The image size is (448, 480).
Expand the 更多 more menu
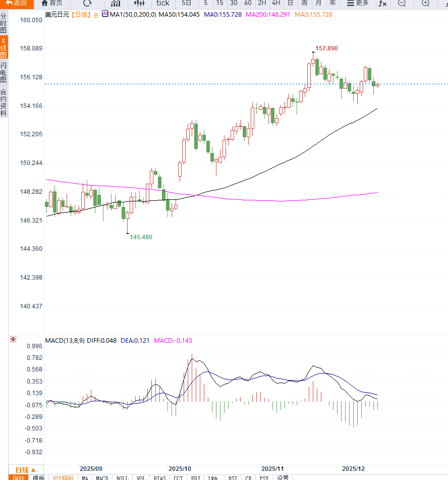pyautogui.click(x=358, y=4)
